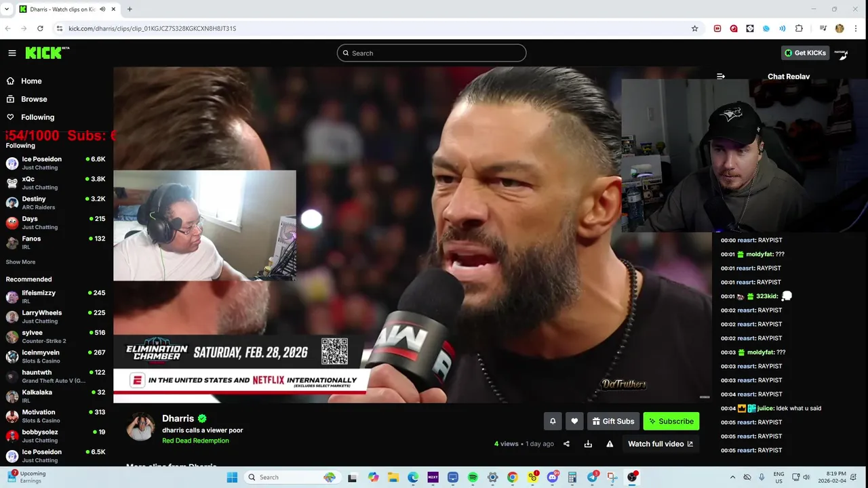Open Browse in sidebar
Screen dimensions: 868x488
27,99
